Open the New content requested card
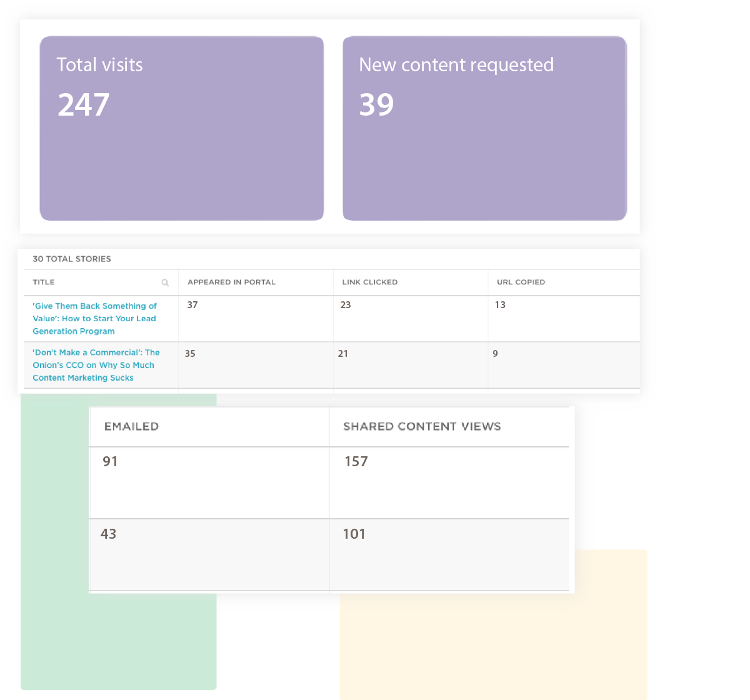The height and width of the screenshot is (700, 750). tap(484, 128)
